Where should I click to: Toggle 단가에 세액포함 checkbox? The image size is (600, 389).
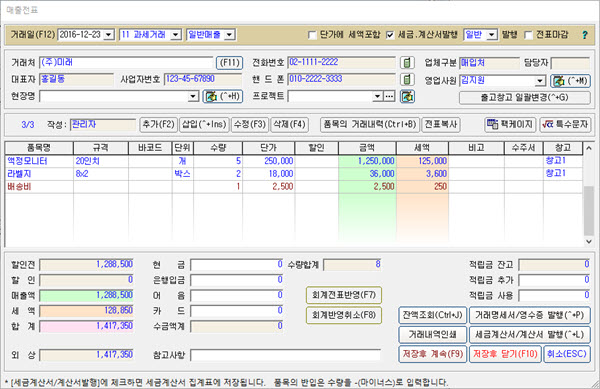pyautogui.click(x=312, y=35)
